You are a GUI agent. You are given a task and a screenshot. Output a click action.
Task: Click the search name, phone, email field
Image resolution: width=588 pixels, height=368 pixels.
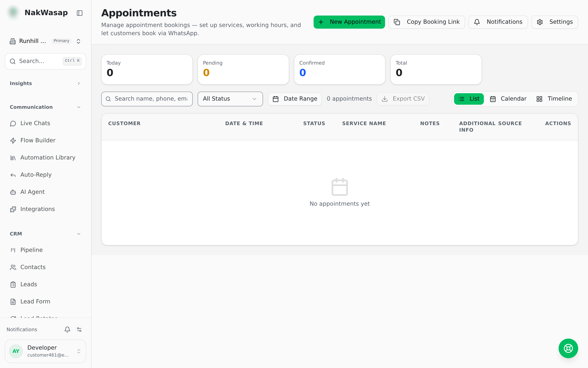point(147,99)
